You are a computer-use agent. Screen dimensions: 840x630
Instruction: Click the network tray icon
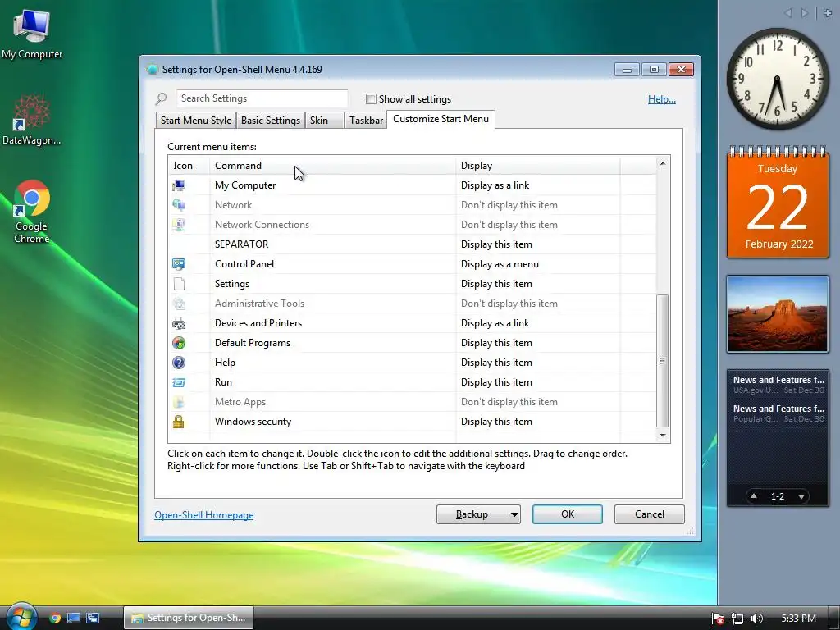(737, 619)
